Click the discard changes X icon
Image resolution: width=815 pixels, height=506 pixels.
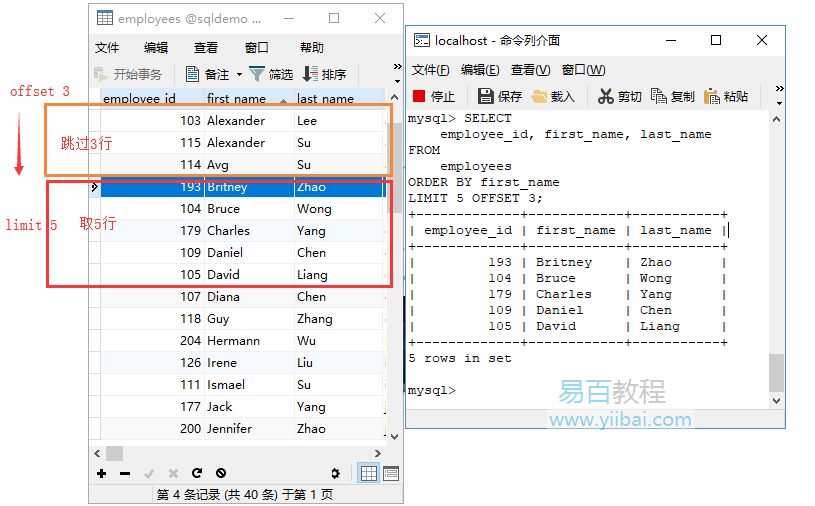coord(173,473)
